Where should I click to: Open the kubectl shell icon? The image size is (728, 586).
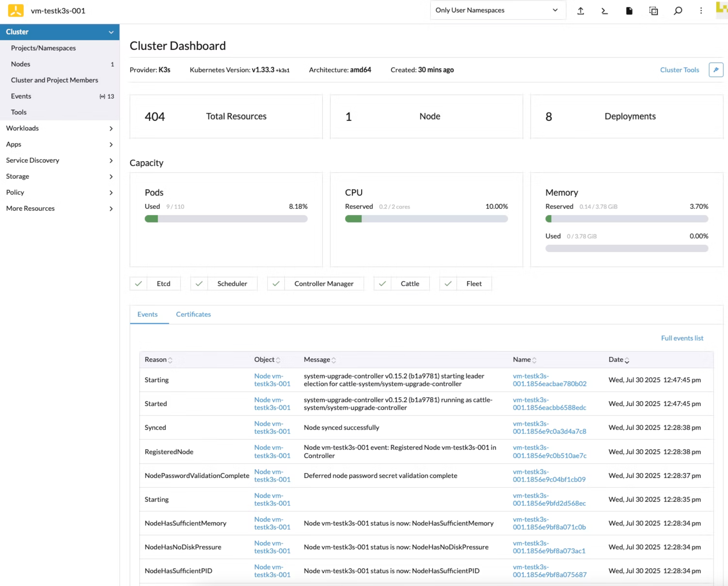pyautogui.click(x=605, y=11)
